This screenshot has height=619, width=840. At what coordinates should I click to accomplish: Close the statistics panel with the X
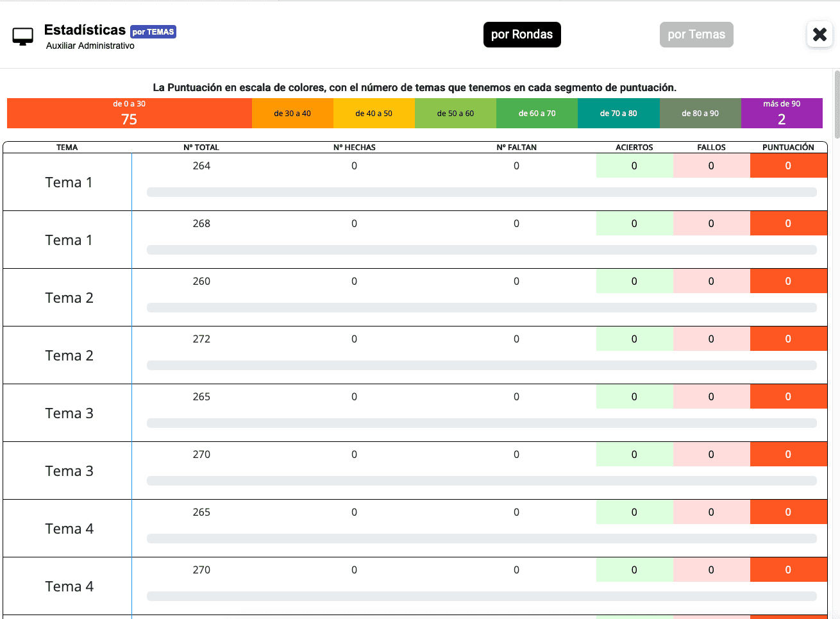[819, 35]
